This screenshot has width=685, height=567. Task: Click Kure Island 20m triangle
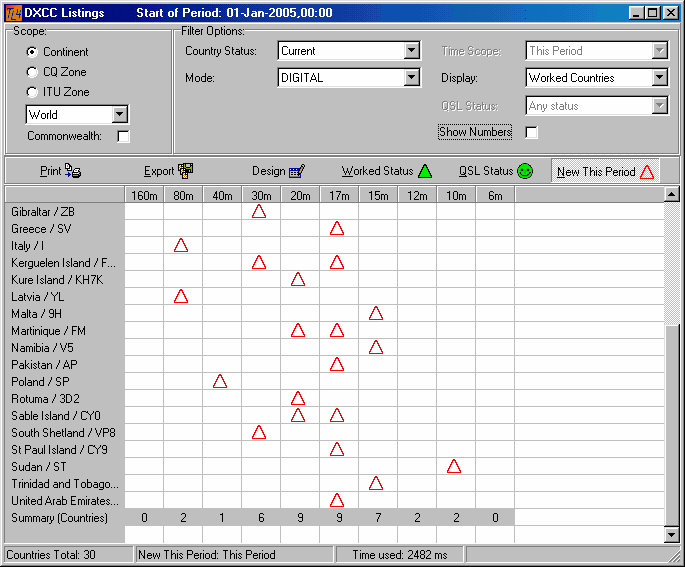(298, 279)
